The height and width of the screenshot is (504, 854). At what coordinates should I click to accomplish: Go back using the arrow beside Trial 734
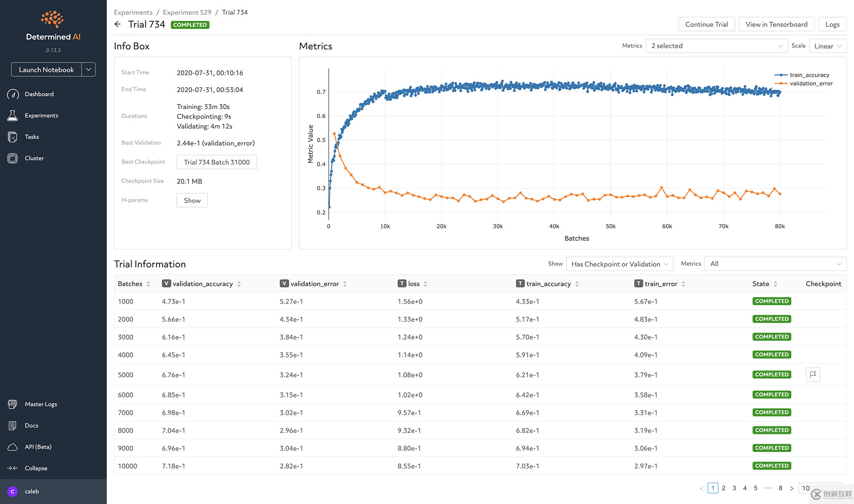[x=117, y=24]
